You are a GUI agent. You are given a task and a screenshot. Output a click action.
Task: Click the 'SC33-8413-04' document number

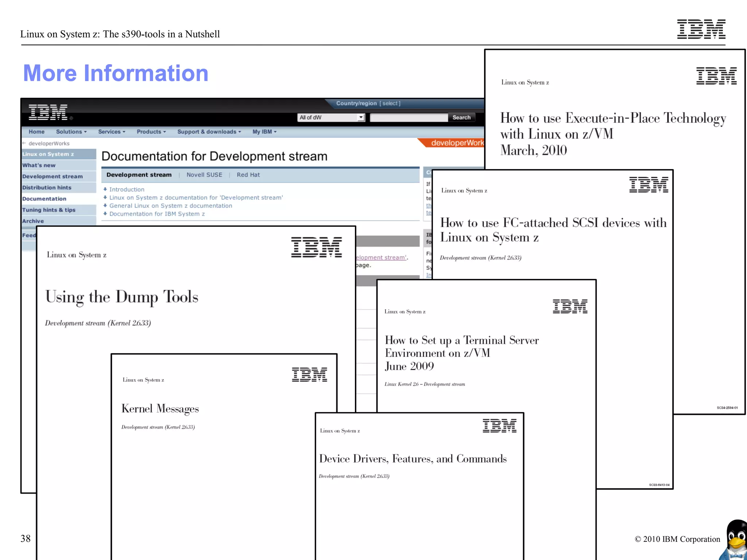tap(659, 485)
